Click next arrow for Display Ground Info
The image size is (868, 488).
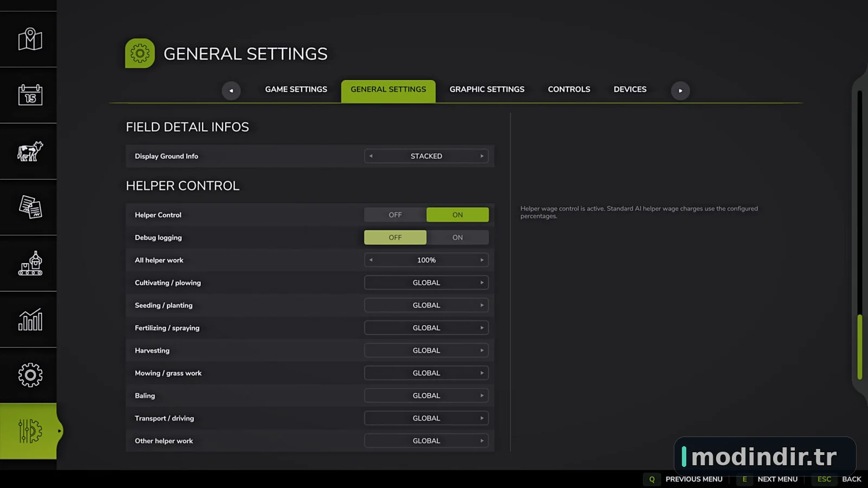pyautogui.click(x=482, y=156)
